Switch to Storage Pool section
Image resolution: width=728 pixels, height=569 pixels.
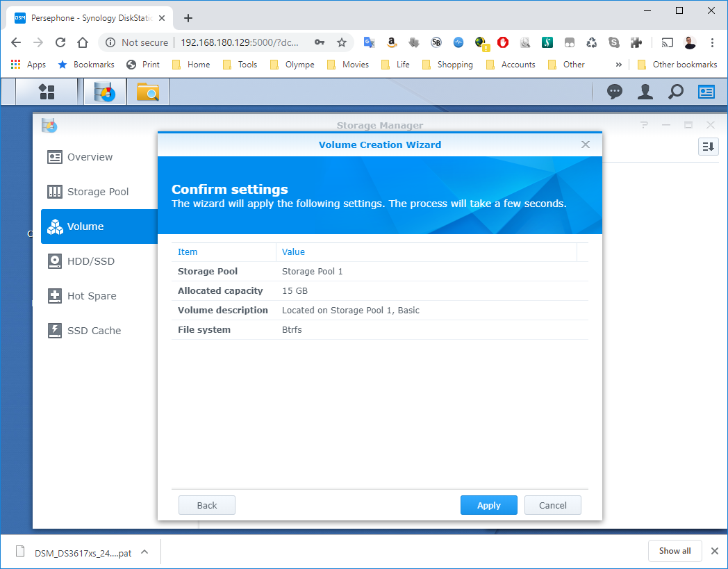coord(97,192)
